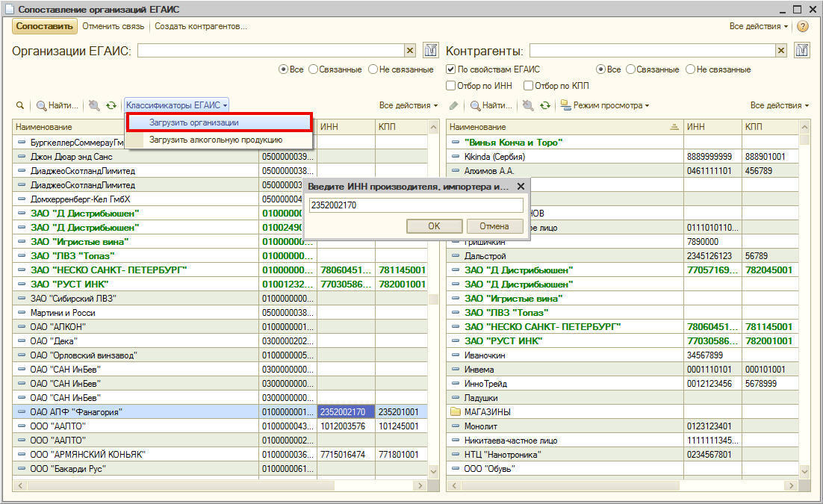The height and width of the screenshot is (504, 823).
Task: Refresh the ЕГАИС organizations list
Action: tap(111, 105)
